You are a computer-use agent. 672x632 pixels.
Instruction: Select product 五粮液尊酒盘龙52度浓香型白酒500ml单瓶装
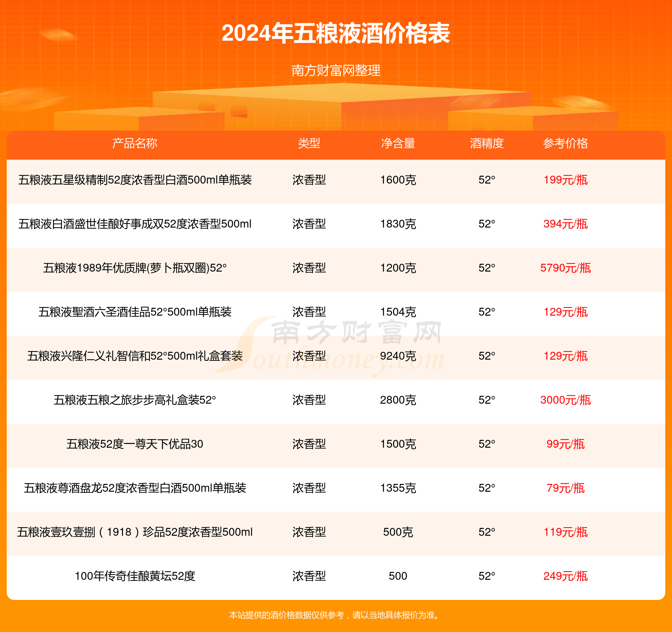coord(135,488)
